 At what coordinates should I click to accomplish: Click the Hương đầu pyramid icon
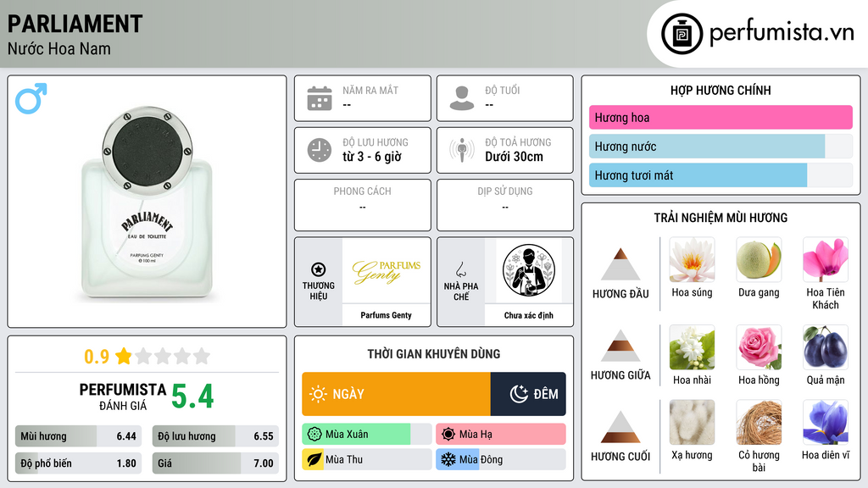(x=620, y=264)
